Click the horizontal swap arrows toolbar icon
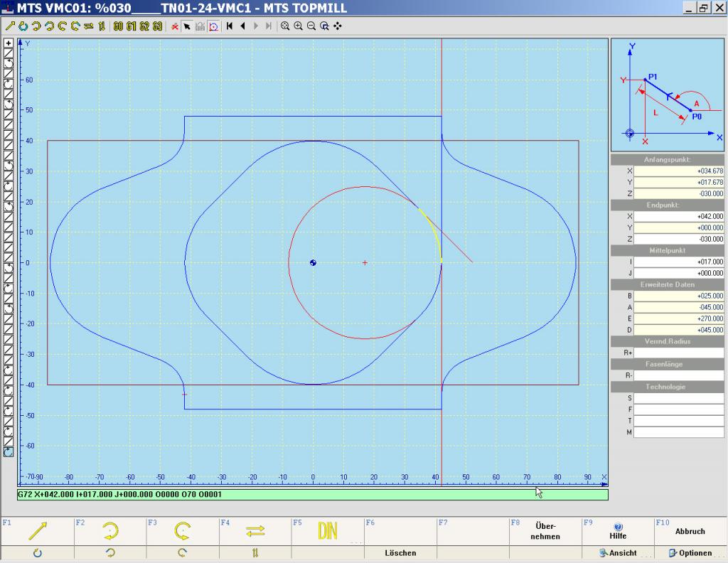 point(89,26)
